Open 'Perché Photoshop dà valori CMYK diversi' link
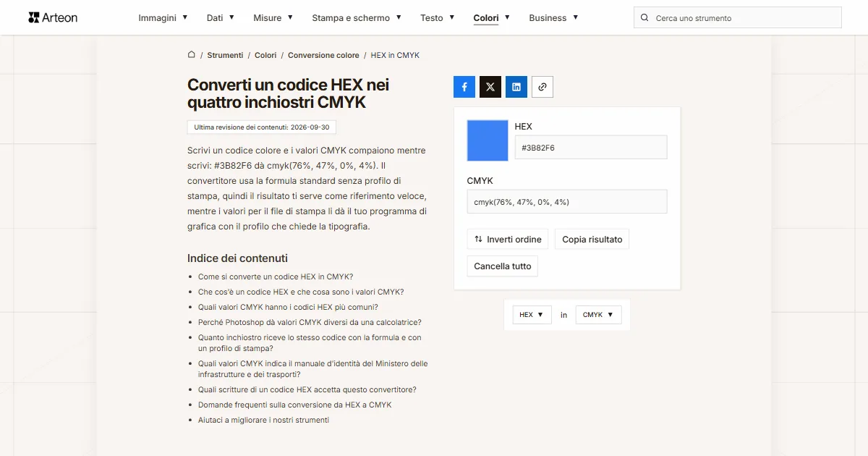The width and height of the screenshot is (868, 456). (310, 322)
